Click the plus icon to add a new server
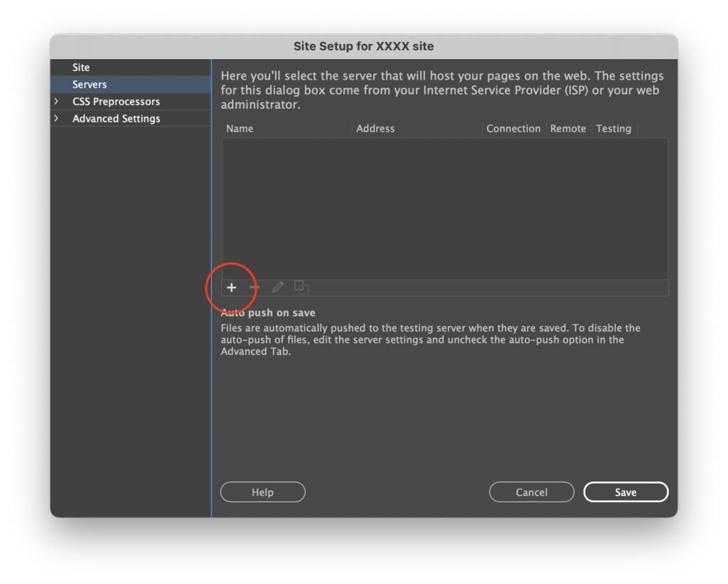 click(231, 287)
